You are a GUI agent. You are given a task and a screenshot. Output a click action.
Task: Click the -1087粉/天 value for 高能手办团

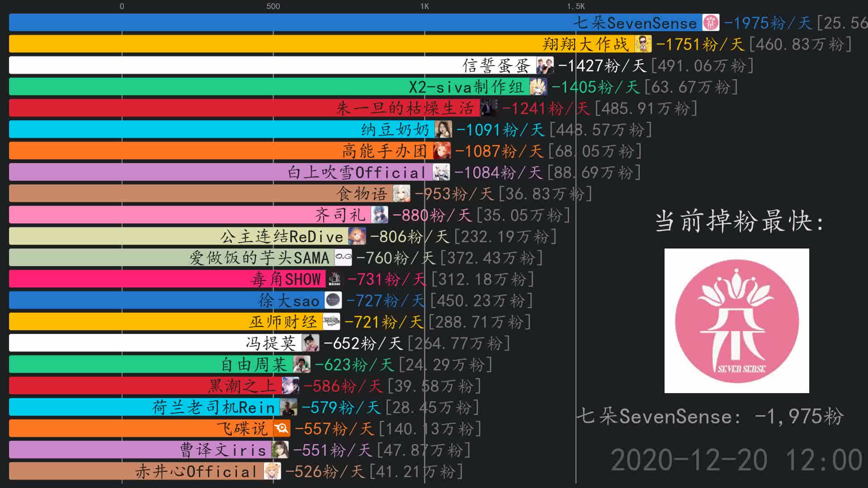click(499, 151)
